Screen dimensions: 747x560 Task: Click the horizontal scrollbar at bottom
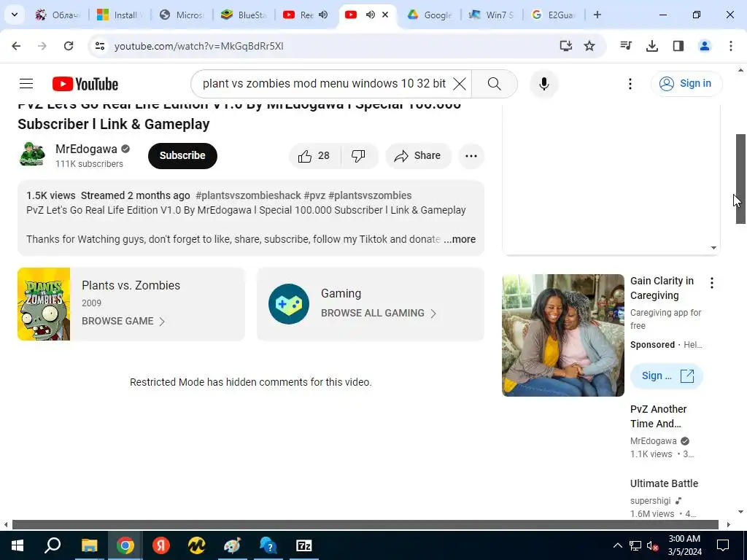pyautogui.click(x=365, y=525)
